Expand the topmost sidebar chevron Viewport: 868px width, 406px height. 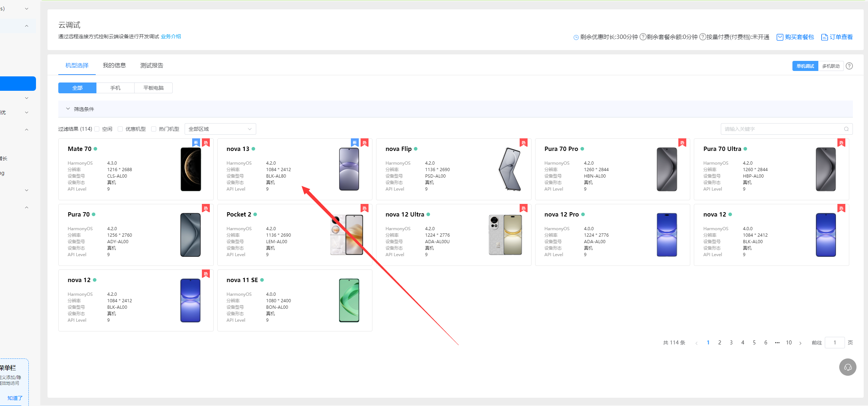point(27,8)
